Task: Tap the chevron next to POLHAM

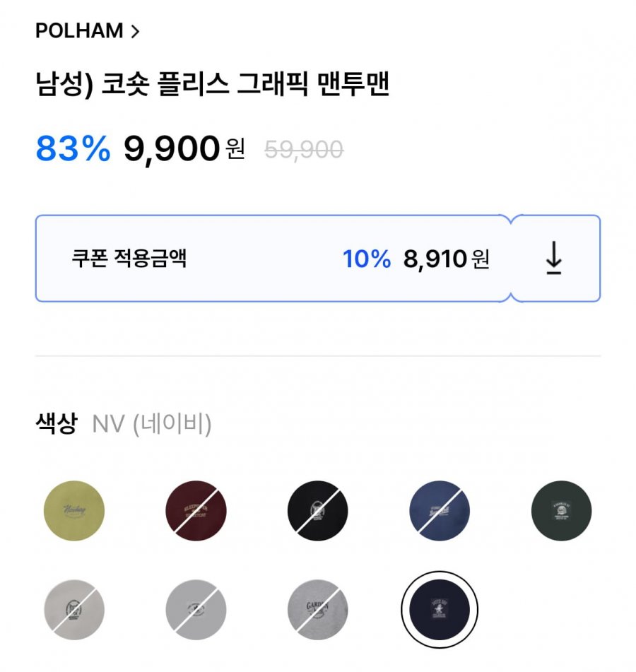Action: [x=135, y=31]
